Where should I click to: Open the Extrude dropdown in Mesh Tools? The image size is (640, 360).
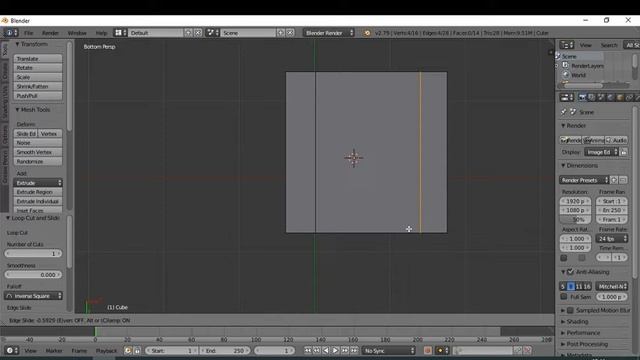(x=38, y=183)
